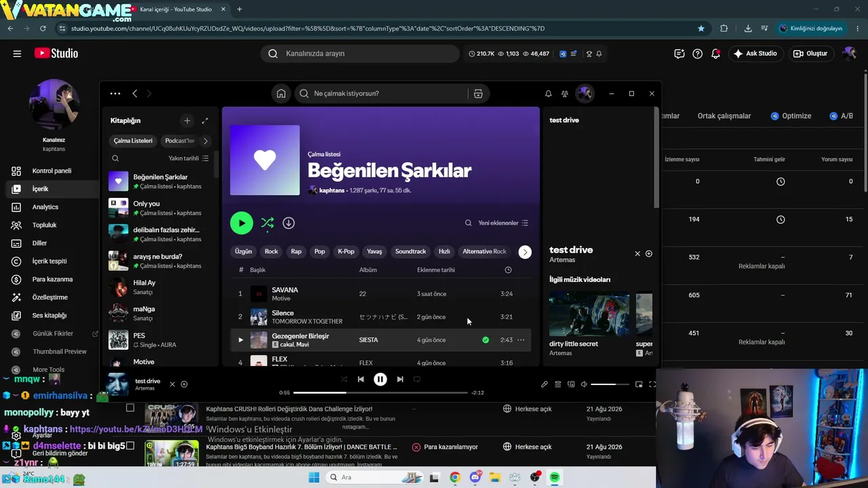Open Yeni eklenenler sort dropdown

coord(503,223)
